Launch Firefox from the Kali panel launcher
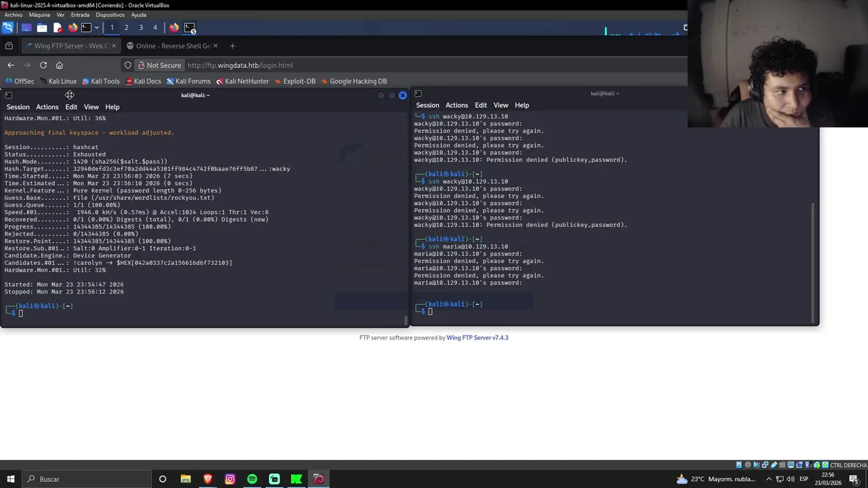This screenshot has height=488, width=868. click(73, 28)
